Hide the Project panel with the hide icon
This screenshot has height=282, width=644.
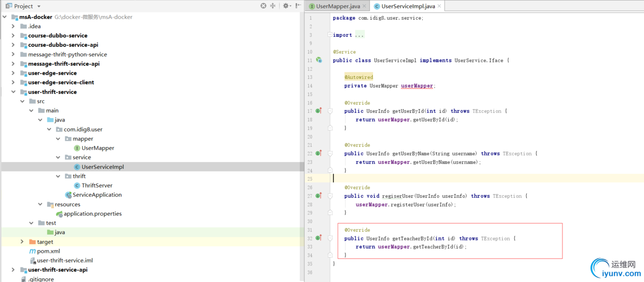point(298,6)
